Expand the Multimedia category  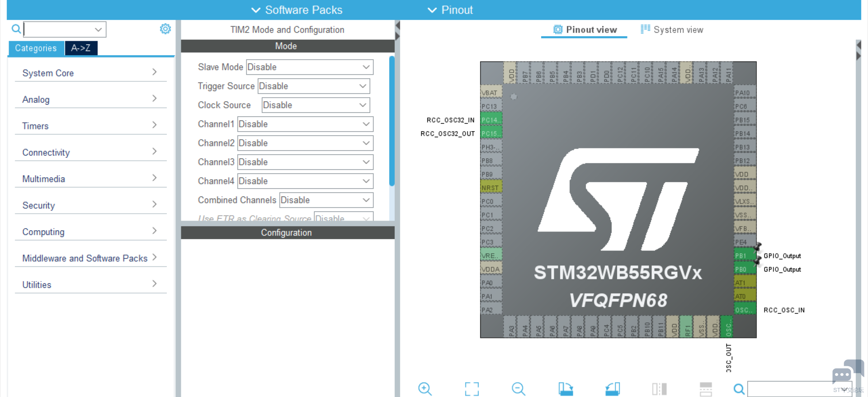(x=90, y=179)
